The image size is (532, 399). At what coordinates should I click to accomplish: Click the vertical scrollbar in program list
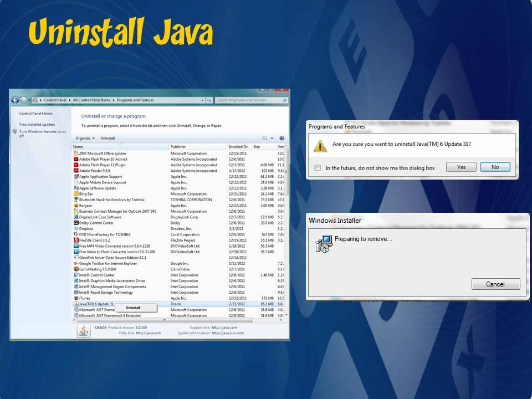click(x=287, y=172)
